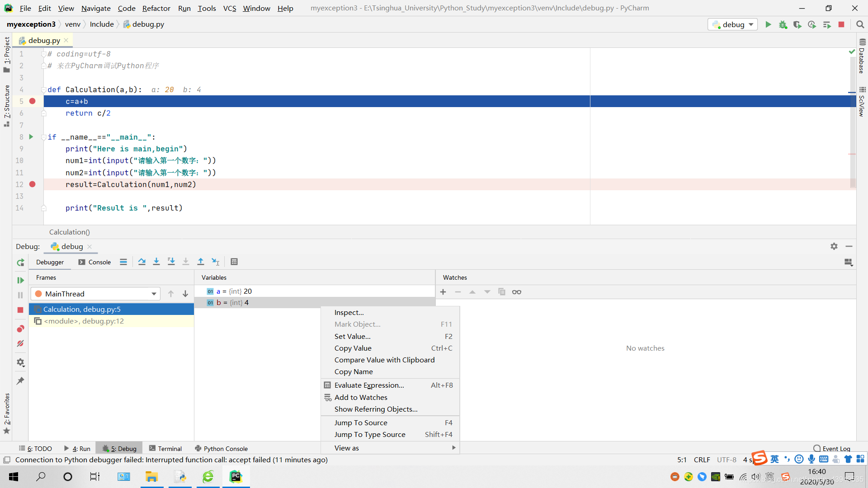Evaluate Expression calculator icon in debugger toolbar

coord(234,262)
